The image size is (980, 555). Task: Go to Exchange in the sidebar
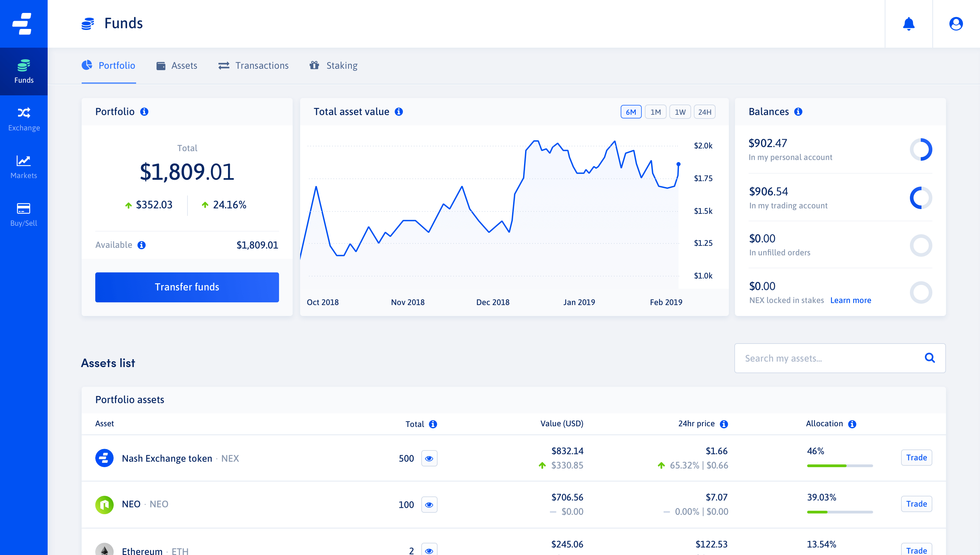click(x=23, y=119)
